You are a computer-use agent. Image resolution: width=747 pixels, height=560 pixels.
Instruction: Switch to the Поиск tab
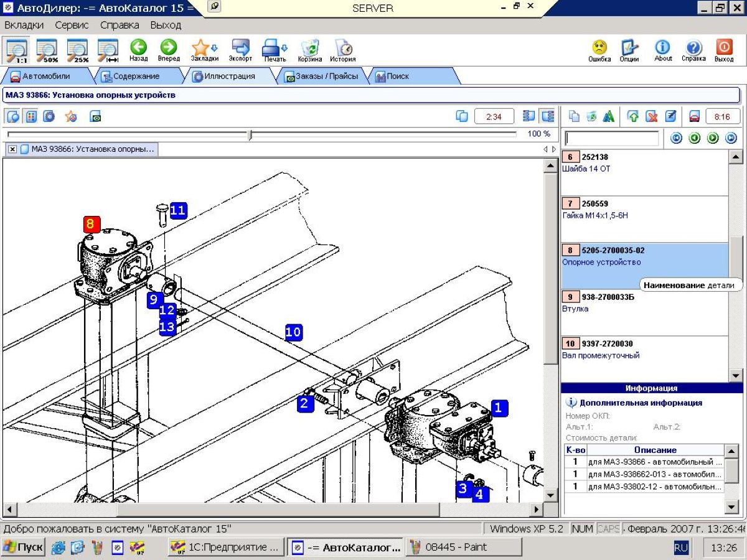pyautogui.click(x=413, y=76)
